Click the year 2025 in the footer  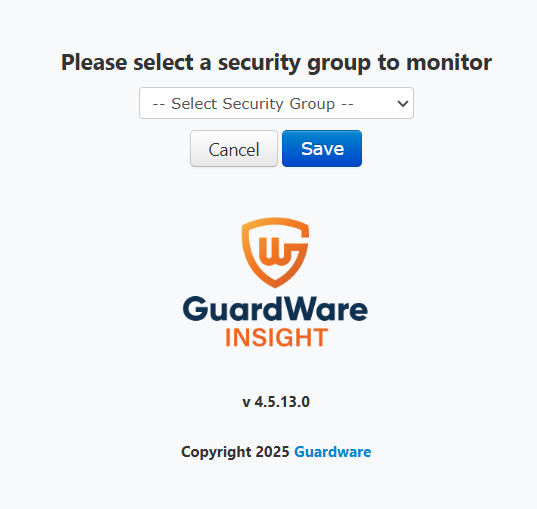point(273,452)
